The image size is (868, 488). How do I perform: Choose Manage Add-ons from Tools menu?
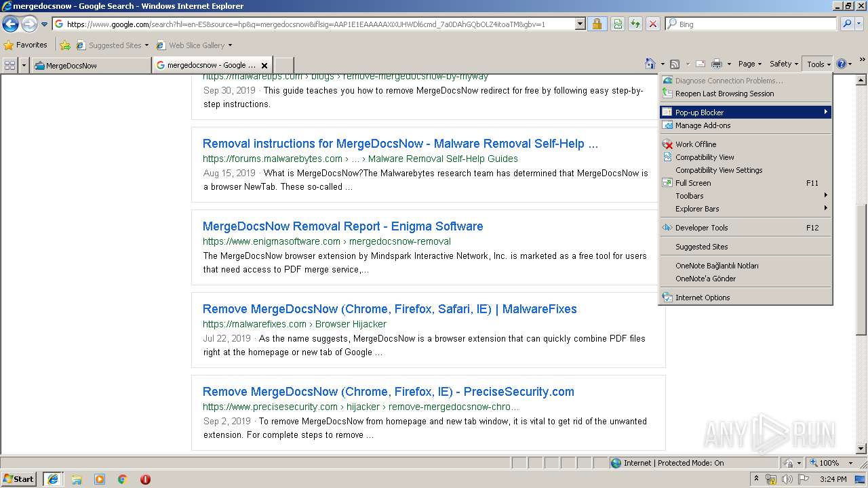746,125
